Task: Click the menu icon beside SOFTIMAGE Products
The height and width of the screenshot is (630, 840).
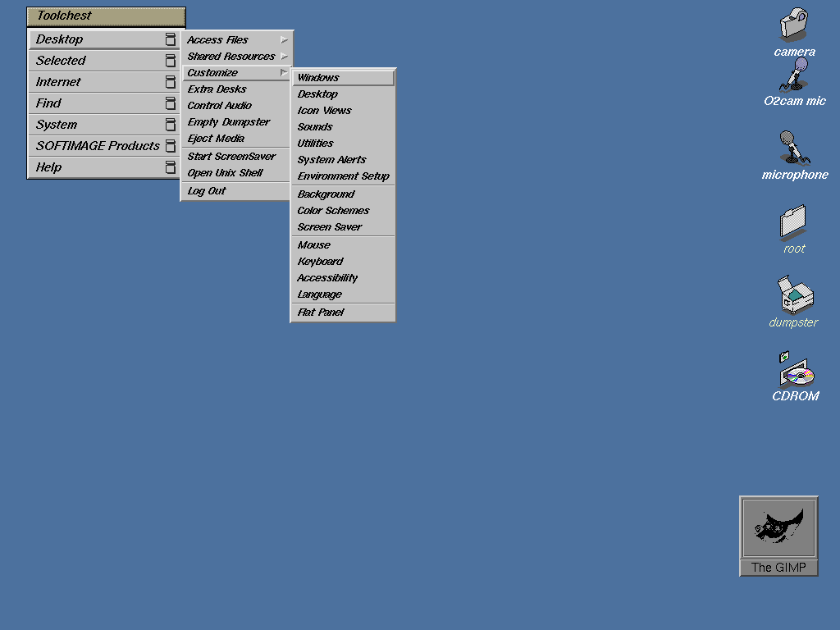Action: coord(171,146)
